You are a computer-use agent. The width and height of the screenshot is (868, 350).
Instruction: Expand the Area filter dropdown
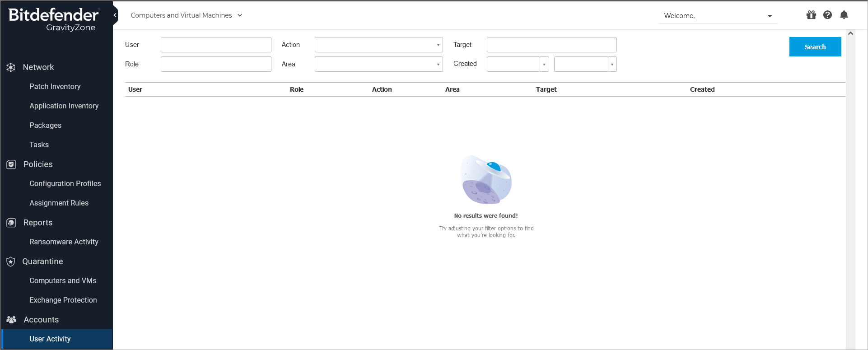tap(438, 65)
